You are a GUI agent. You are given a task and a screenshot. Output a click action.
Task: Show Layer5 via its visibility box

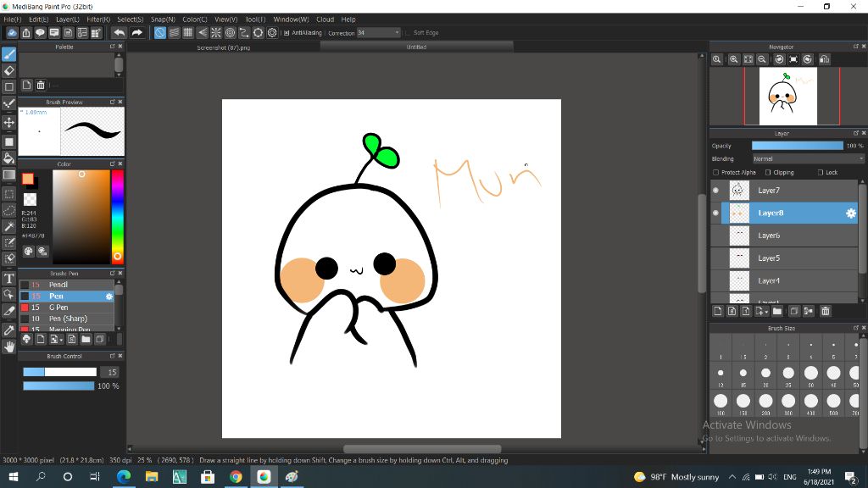tap(715, 258)
